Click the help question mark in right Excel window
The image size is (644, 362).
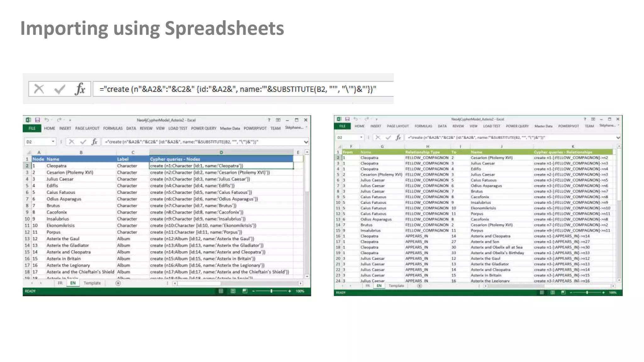pos(585,119)
